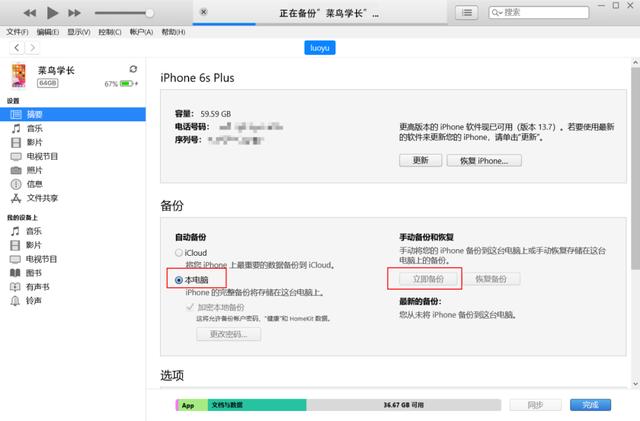This screenshot has width=640, height=421.
Task: Focus the search input field
Action: (x=539, y=13)
